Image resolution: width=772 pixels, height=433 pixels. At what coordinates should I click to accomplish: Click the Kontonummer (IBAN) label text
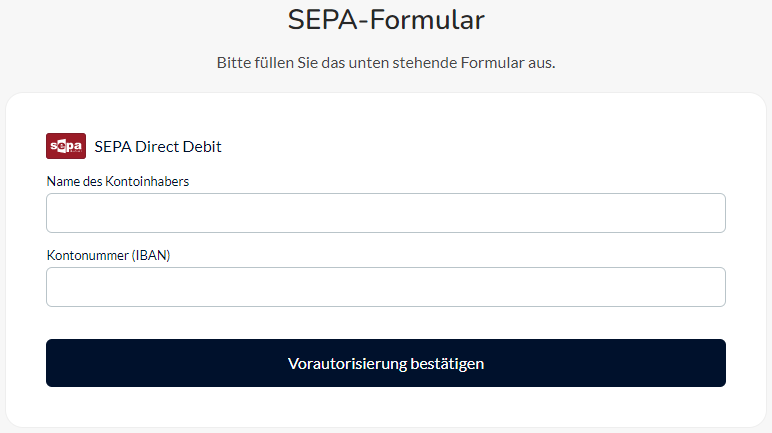click(x=108, y=255)
